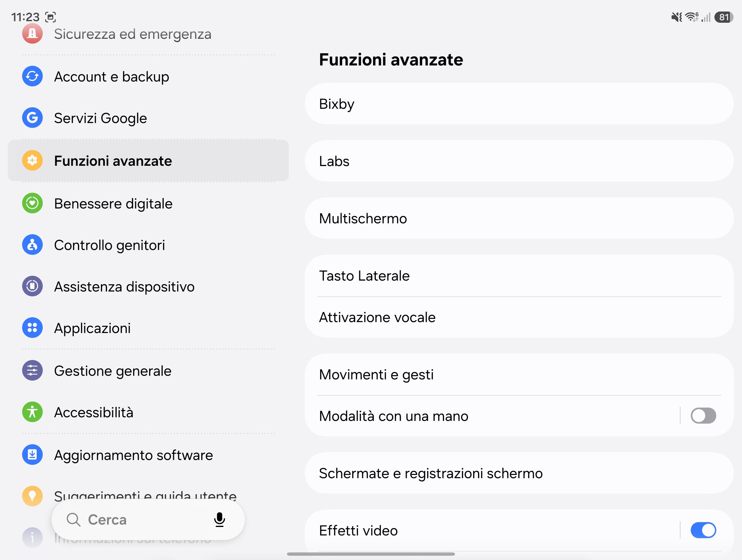Tap the Assistenza dispositivo icon
Image resolution: width=742 pixels, height=560 pixels.
[x=32, y=286]
